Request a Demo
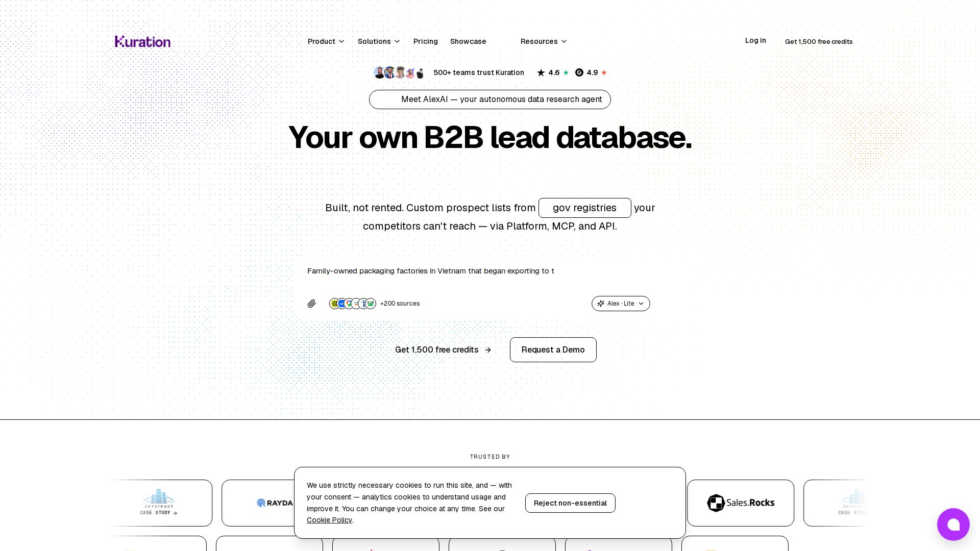The height and width of the screenshot is (551, 980). [553, 350]
